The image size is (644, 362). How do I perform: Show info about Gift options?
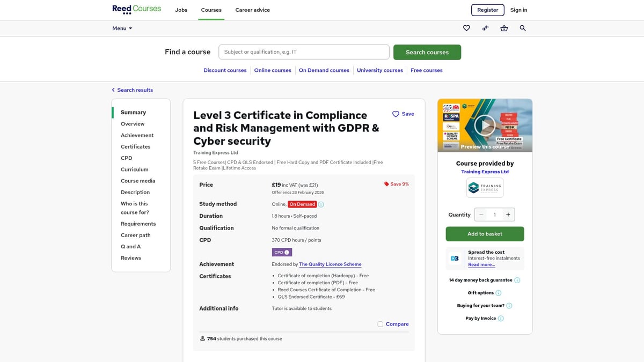pos(498,293)
